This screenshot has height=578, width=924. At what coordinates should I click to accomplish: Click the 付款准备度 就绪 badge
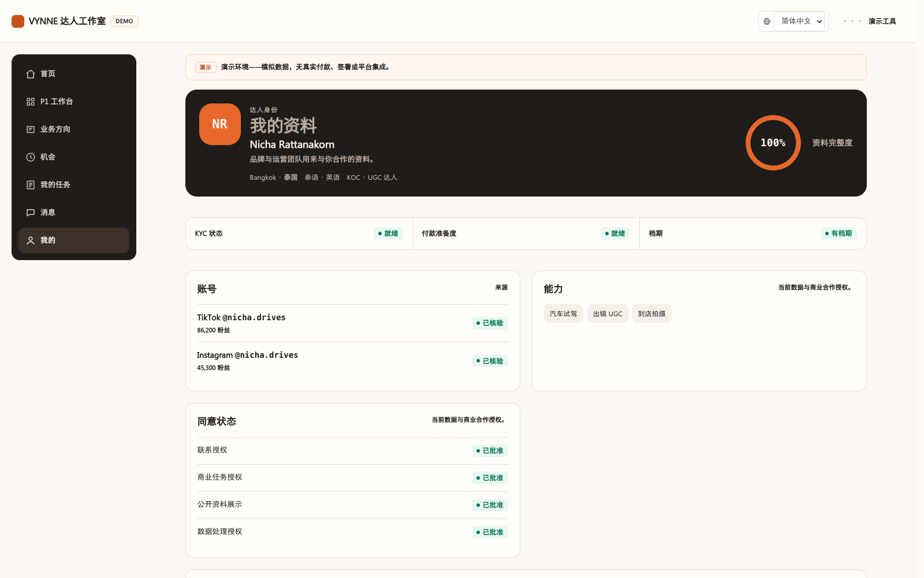coord(615,234)
